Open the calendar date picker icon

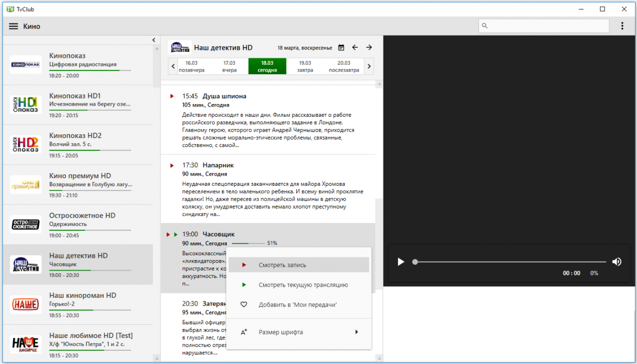[x=341, y=47]
